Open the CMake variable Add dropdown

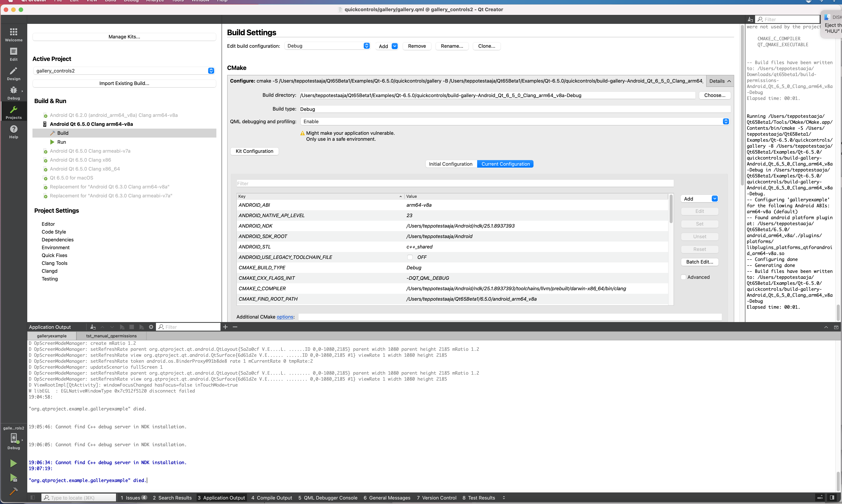coord(700,199)
